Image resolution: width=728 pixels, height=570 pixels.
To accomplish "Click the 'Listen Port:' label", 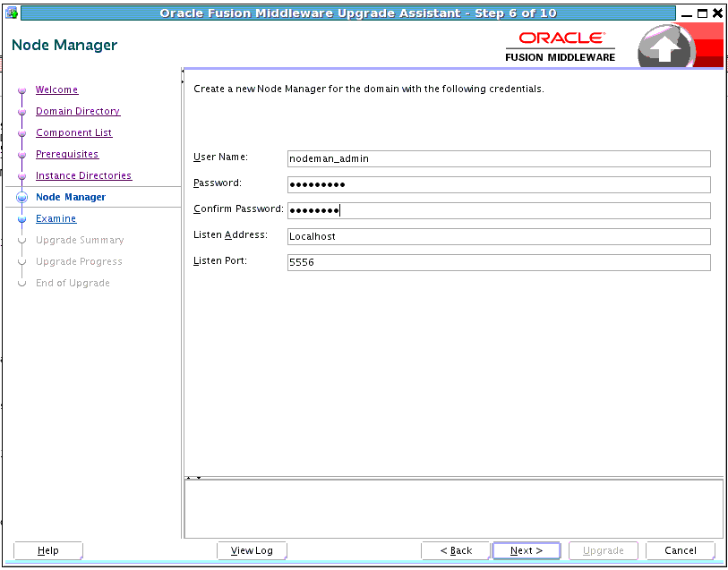I will [220, 260].
